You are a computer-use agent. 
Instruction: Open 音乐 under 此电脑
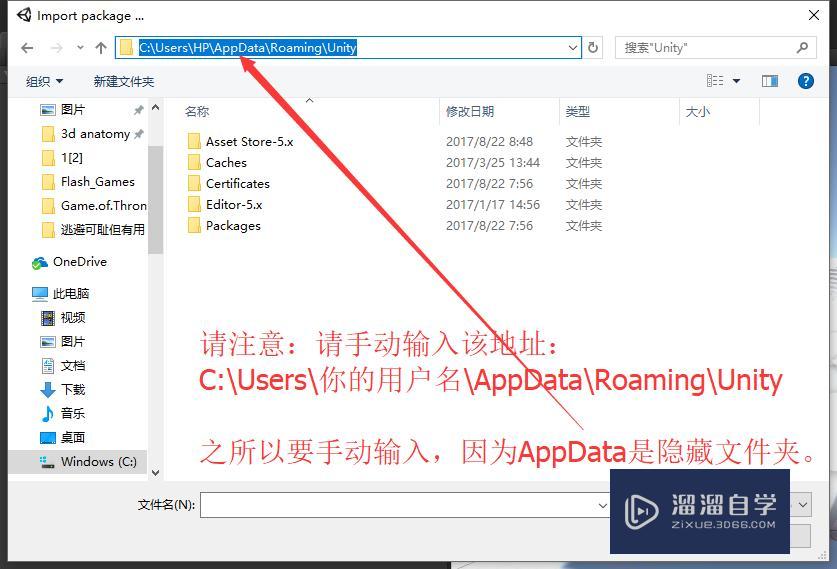coord(63,414)
